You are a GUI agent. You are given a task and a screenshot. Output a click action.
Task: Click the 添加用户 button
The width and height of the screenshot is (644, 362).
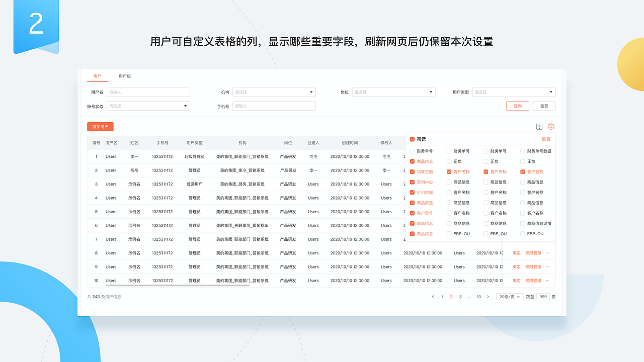(x=100, y=127)
